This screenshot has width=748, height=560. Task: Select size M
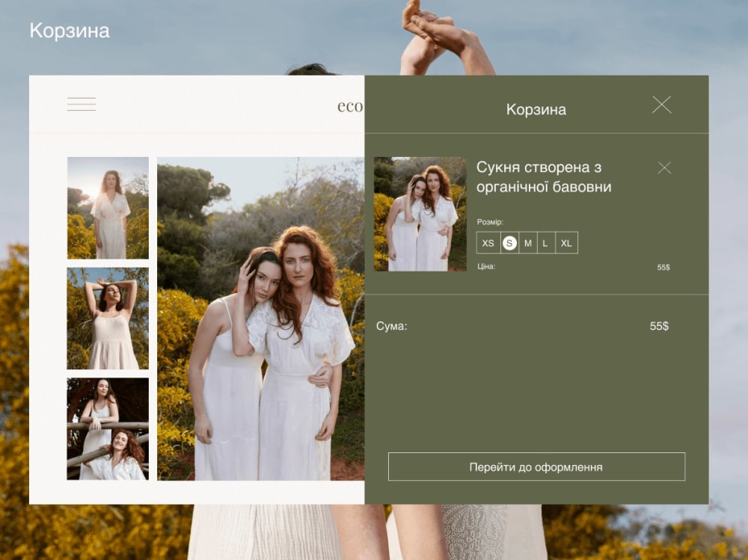[528, 243]
